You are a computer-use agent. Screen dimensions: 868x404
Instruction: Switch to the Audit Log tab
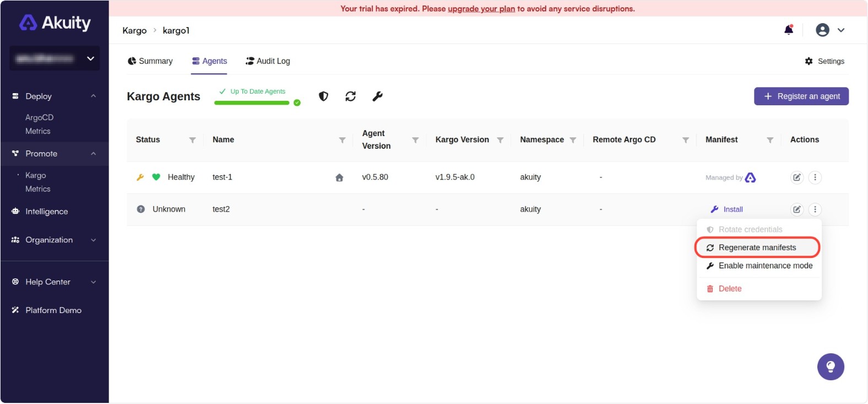[x=268, y=61]
